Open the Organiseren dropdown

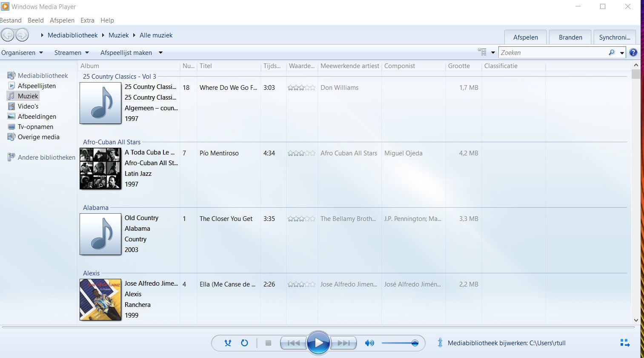22,53
